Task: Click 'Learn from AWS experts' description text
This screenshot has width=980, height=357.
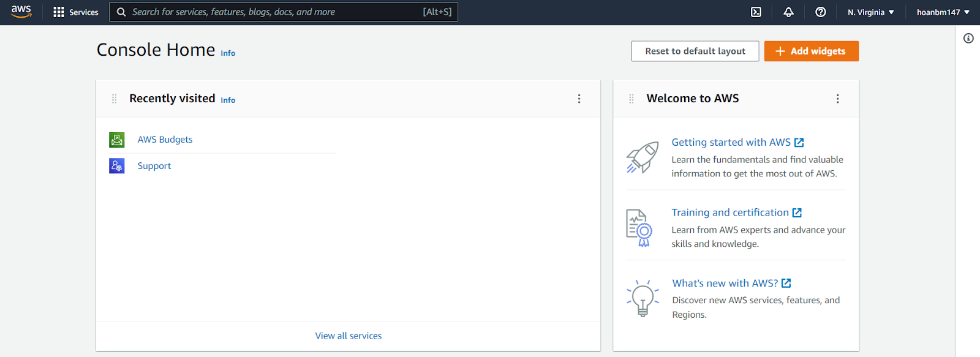Action: [x=758, y=237]
